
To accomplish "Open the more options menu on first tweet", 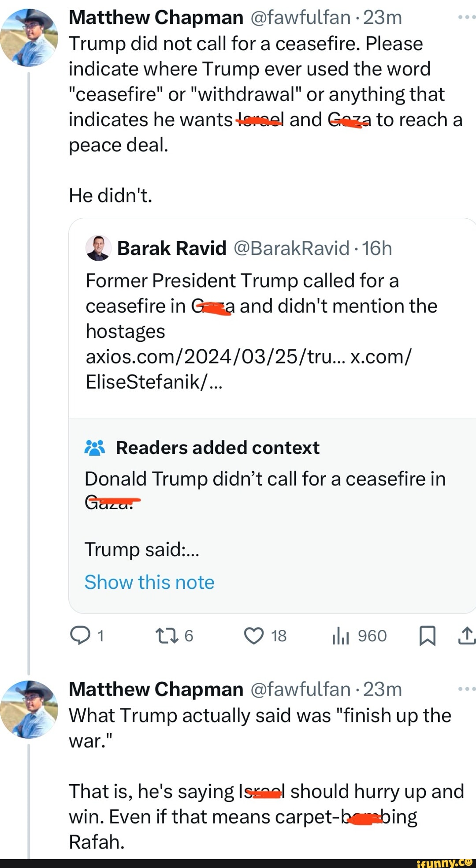I will coord(466,17).
